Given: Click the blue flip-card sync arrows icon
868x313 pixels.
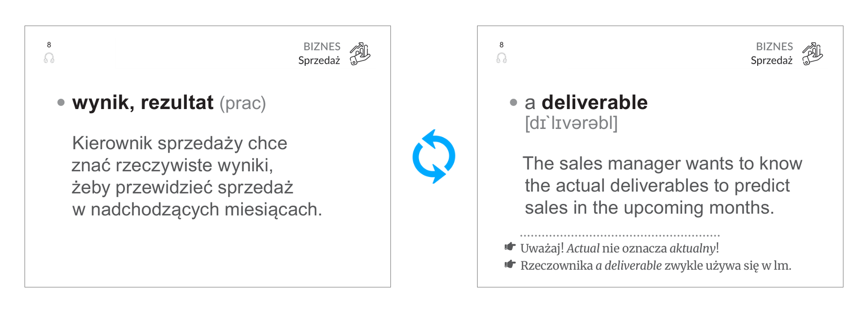Looking at the screenshot, I should pos(434,156).
